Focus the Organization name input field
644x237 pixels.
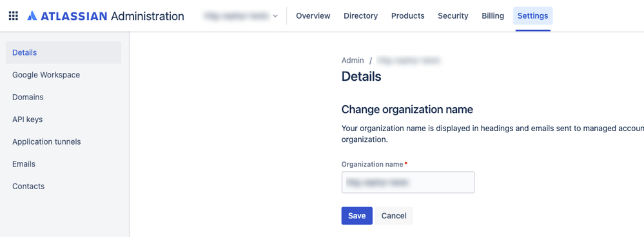click(x=408, y=182)
